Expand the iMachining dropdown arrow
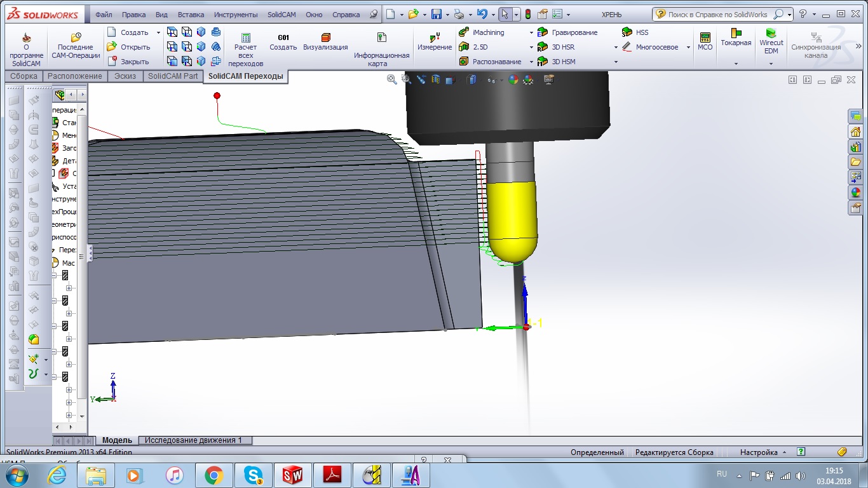868x488 pixels. 531,32
